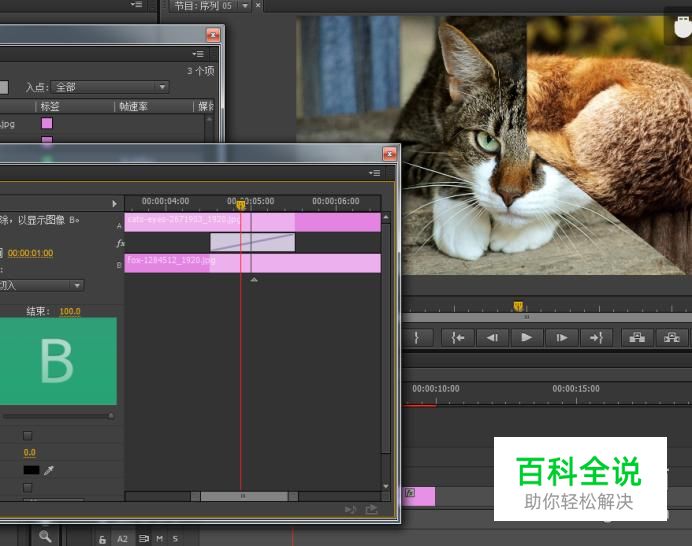The height and width of the screenshot is (546, 692).
Task: Close the Project floating window
Action: 213,35
